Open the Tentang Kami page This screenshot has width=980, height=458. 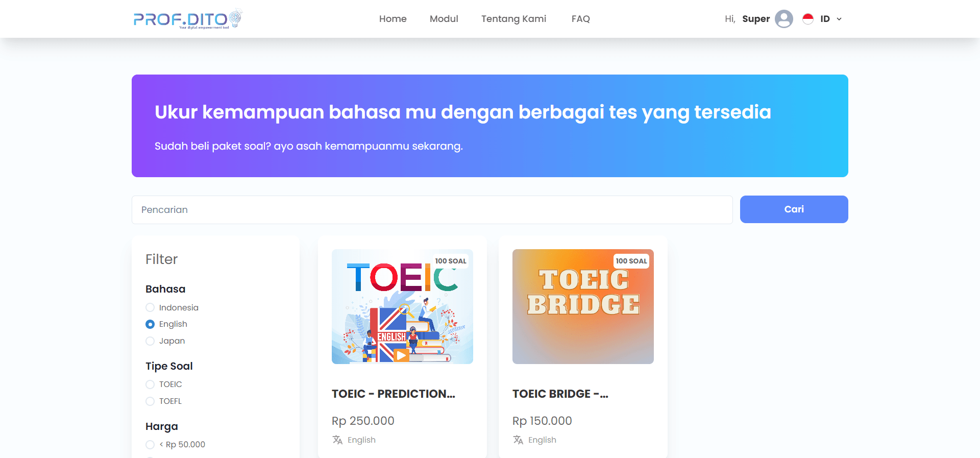point(513,19)
